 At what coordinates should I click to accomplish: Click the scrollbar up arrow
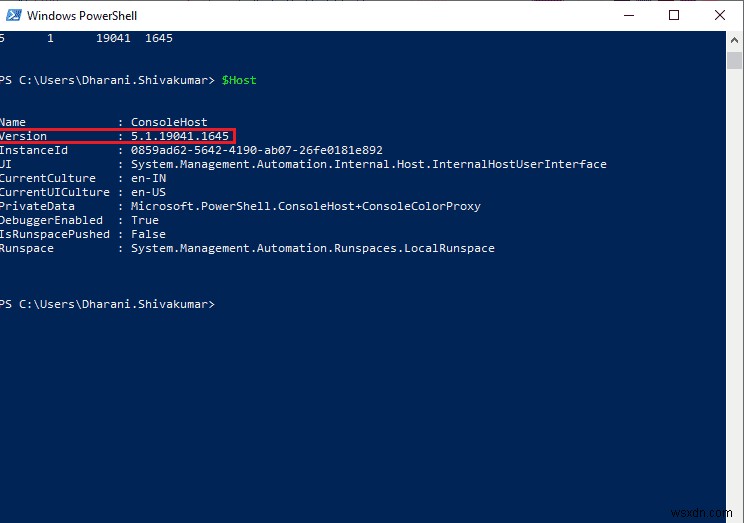coord(735,38)
